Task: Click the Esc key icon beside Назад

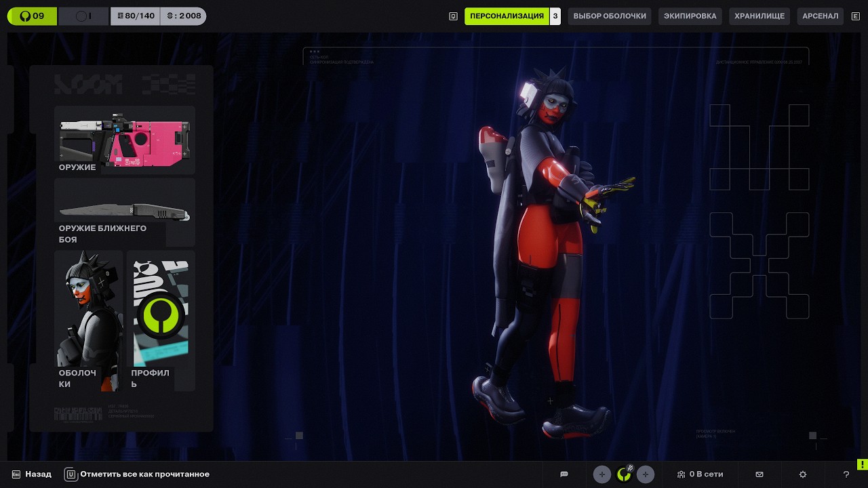Action: pyautogui.click(x=16, y=474)
